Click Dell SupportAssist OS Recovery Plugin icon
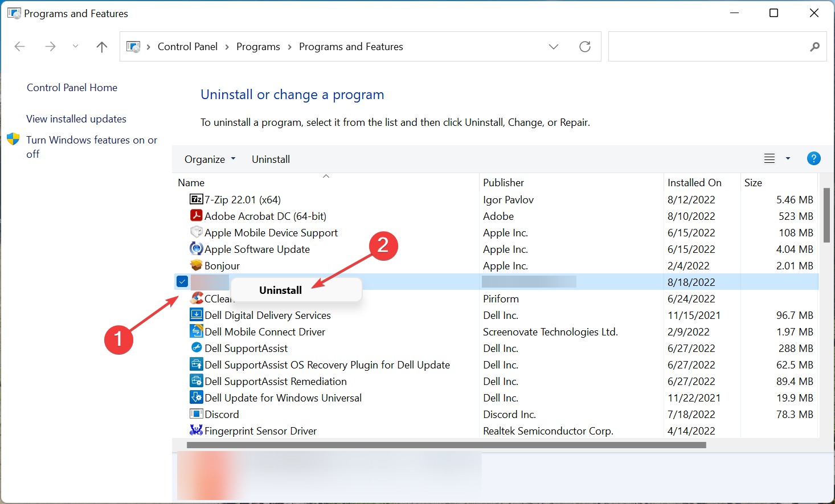 click(196, 364)
